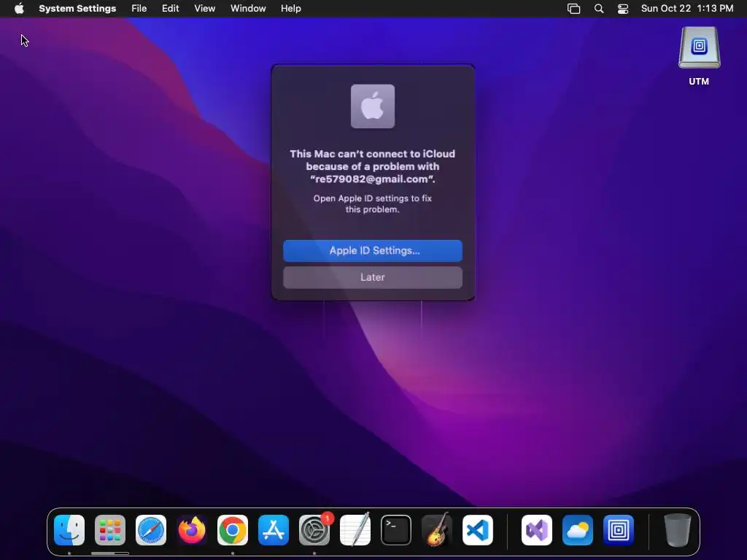This screenshot has width=747, height=560.
Task: Open the Help menu
Action: [290, 9]
